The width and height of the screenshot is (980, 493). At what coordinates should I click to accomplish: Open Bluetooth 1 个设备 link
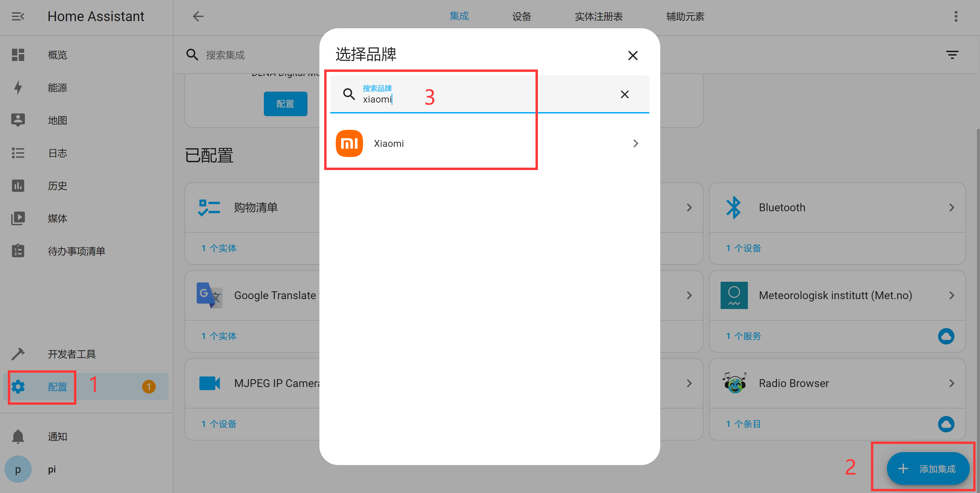click(743, 248)
